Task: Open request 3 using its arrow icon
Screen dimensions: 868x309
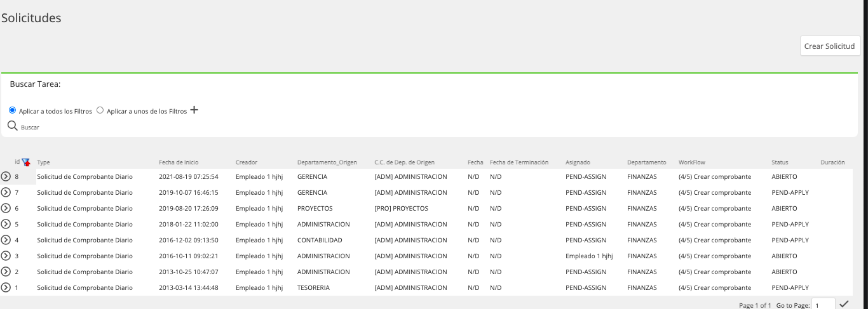Action: point(6,256)
